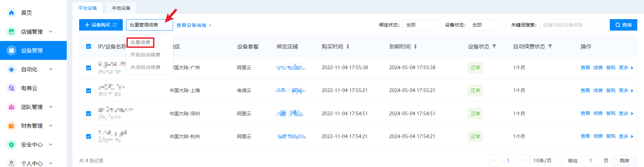Click the home icon in the sidebar

pos(11,13)
